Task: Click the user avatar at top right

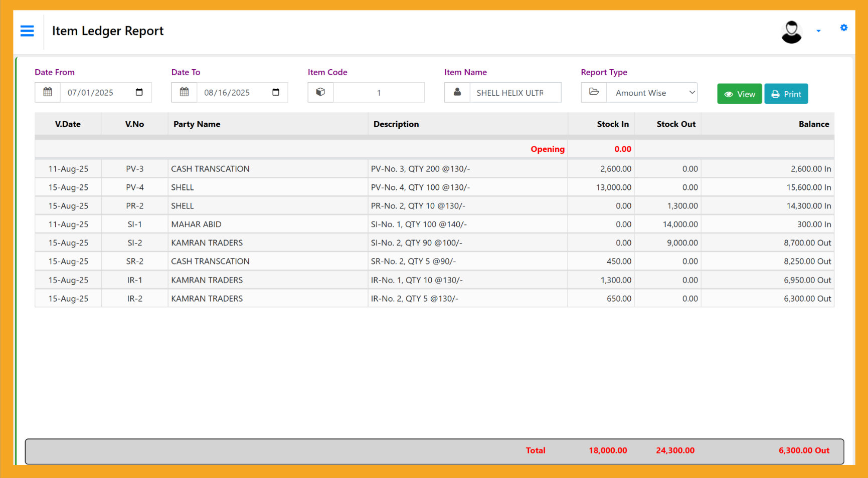Action: click(791, 32)
